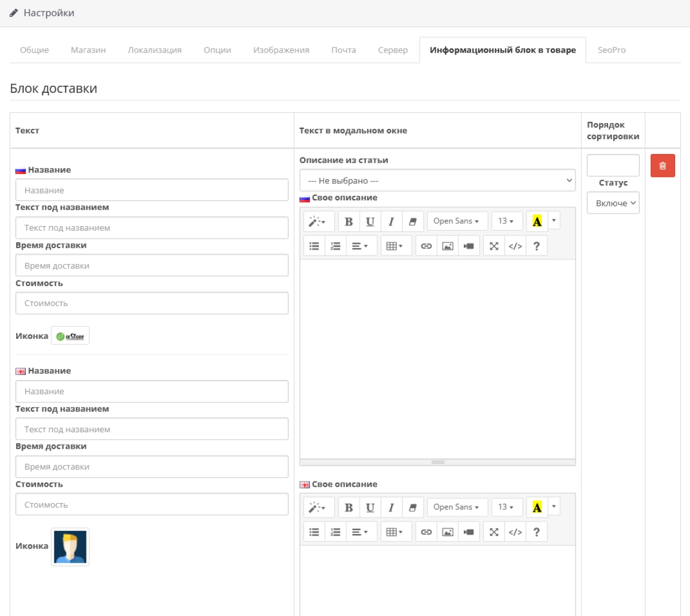Insert link in the Russian description editor

427,246
